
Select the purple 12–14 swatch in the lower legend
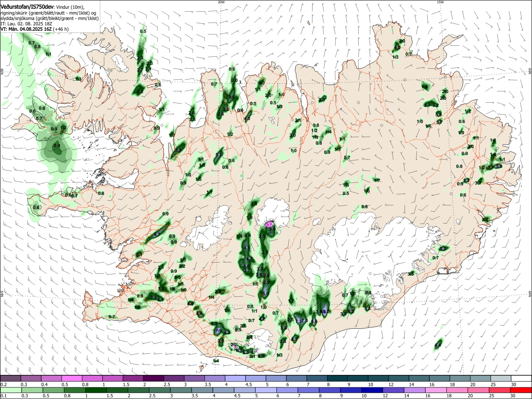393,390
